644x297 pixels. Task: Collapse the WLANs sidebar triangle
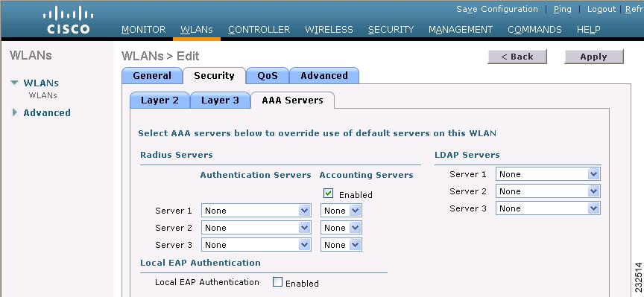[x=15, y=83]
